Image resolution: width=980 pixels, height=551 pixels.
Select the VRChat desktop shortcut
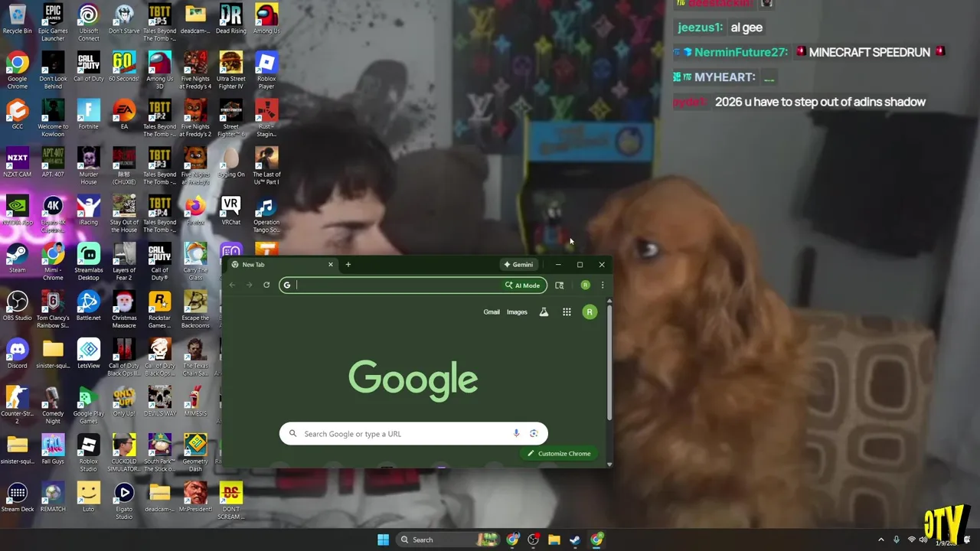click(x=230, y=210)
